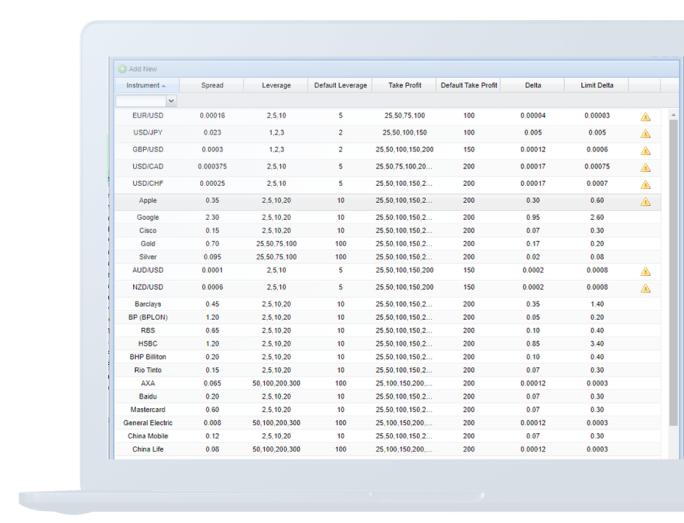Viewport: 684px width, 523px height.
Task: Select the Cisco instrument cell
Action: (147, 230)
